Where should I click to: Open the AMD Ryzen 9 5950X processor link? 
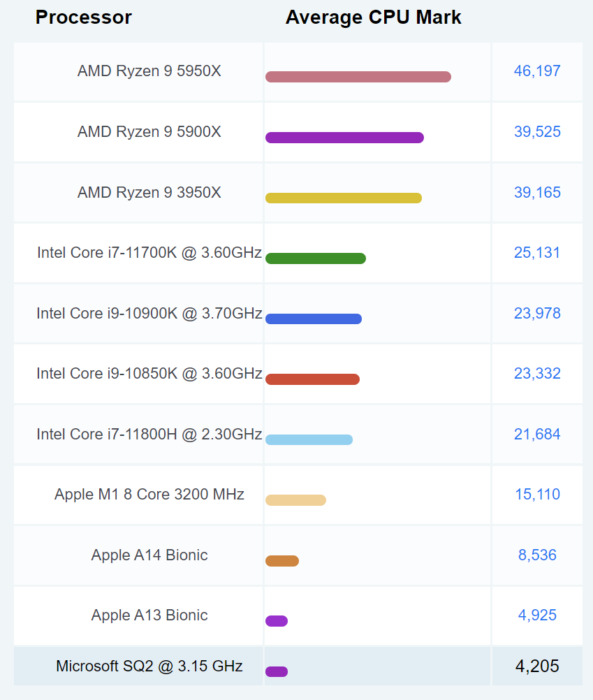pos(149,71)
